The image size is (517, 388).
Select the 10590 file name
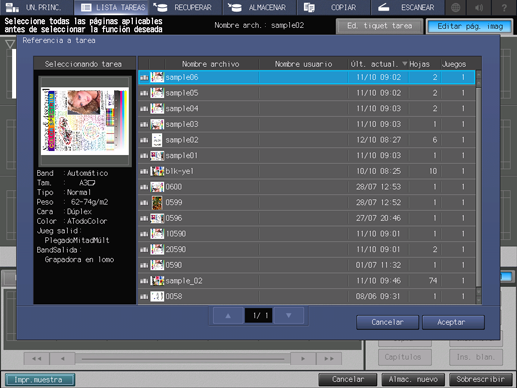tap(176, 234)
